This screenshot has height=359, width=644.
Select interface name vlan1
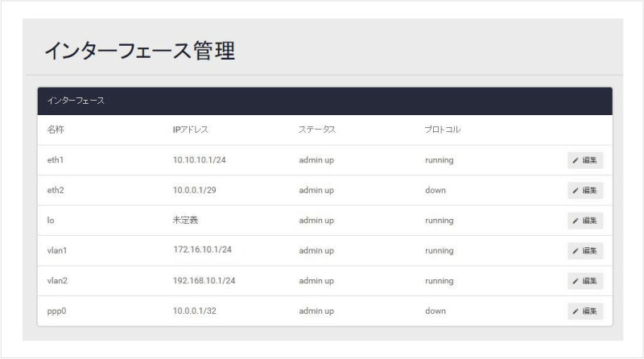click(x=56, y=250)
